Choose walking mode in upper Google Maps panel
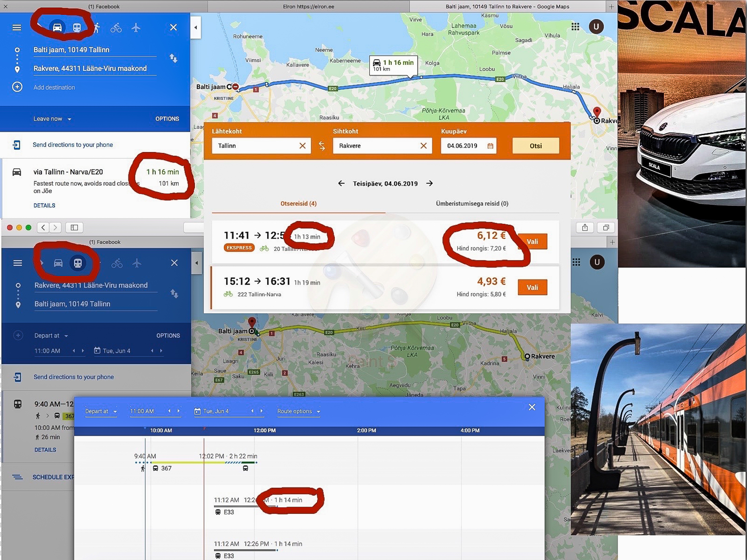 97,27
